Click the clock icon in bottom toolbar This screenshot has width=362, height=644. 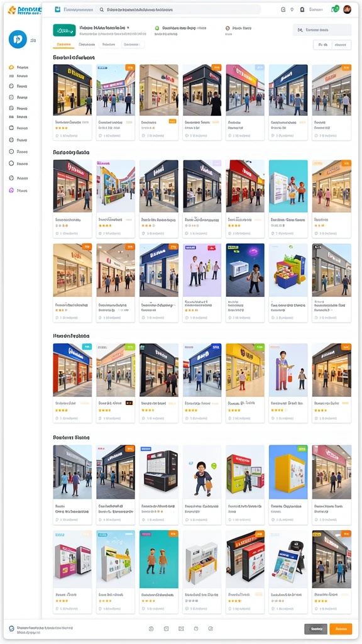(x=196, y=628)
